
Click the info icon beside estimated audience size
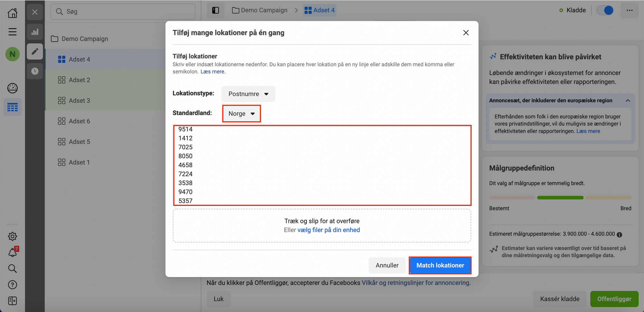tap(619, 235)
